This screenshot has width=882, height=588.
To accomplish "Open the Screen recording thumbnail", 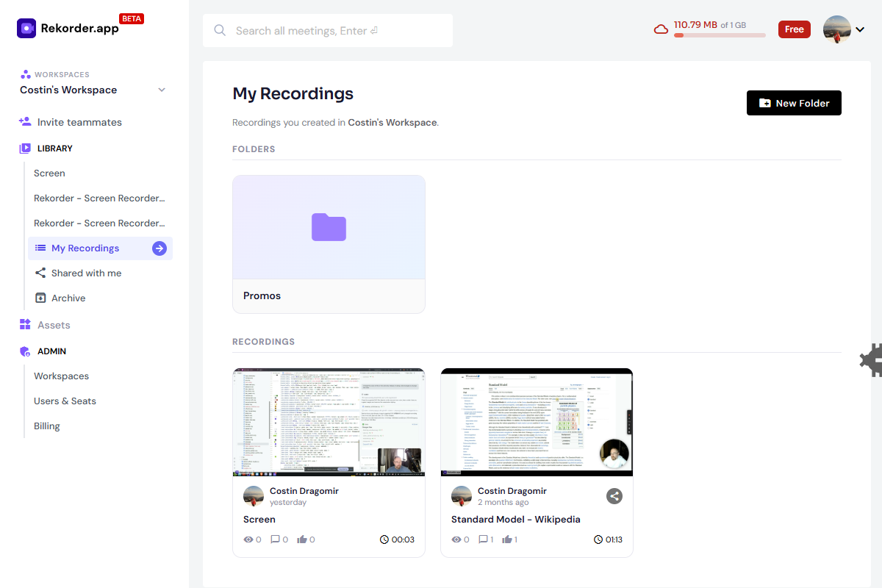I will click(x=329, y=422).
